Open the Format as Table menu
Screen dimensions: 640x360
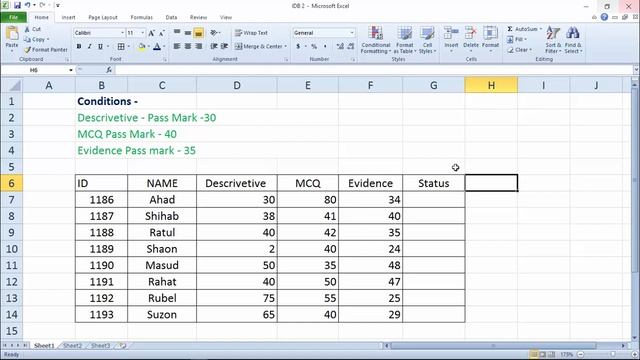405,40
